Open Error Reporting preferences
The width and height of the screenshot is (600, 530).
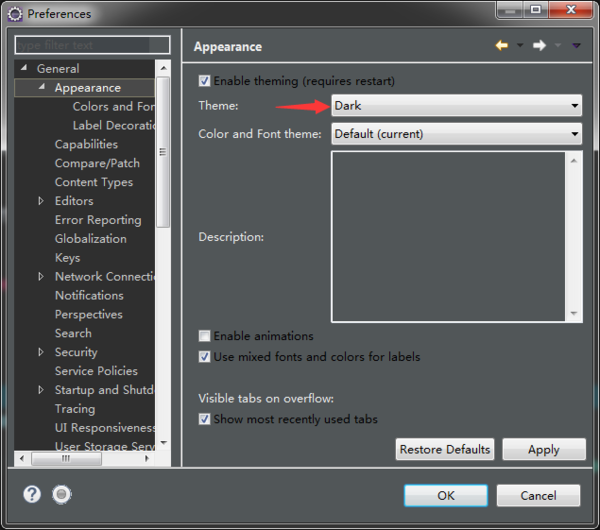click(x=98, y=220)
